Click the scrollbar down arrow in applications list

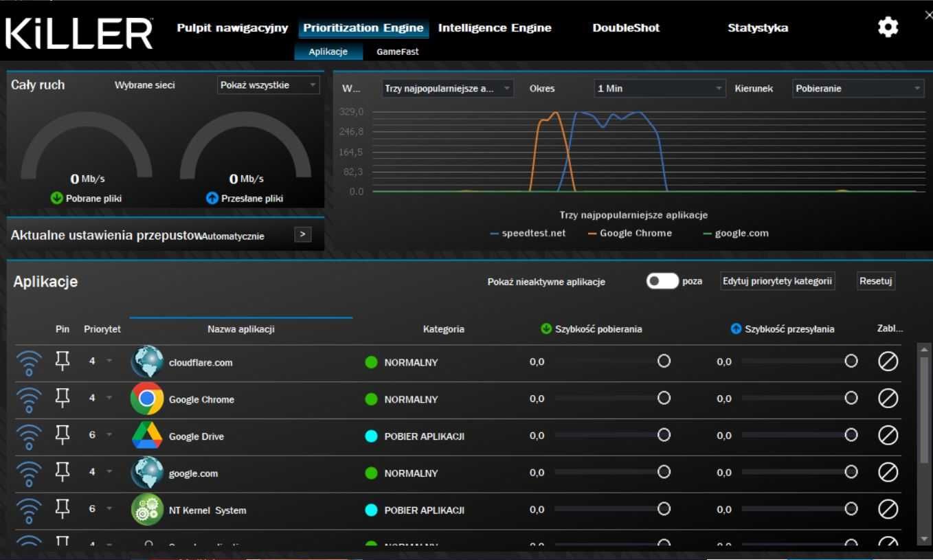pos(923,539)
